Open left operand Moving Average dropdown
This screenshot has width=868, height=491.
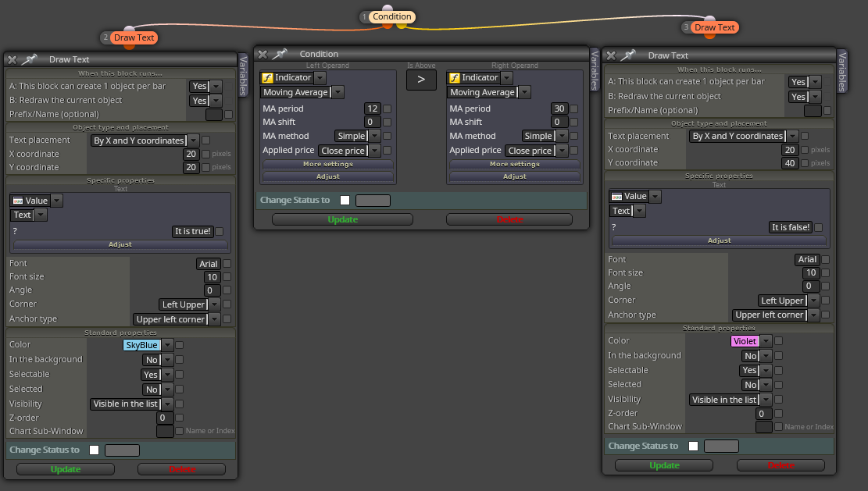(338, 92)
